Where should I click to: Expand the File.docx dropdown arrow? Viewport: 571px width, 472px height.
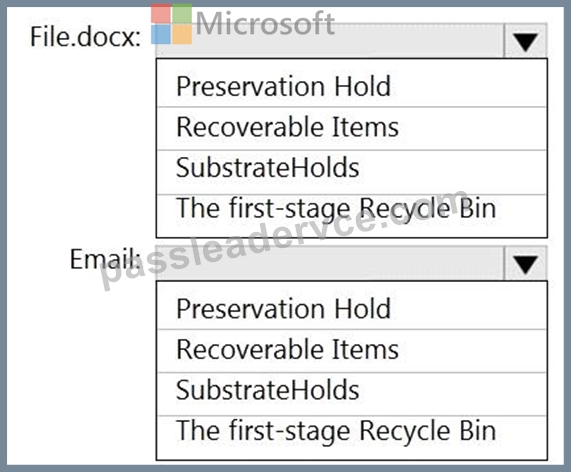click(525, 41)
